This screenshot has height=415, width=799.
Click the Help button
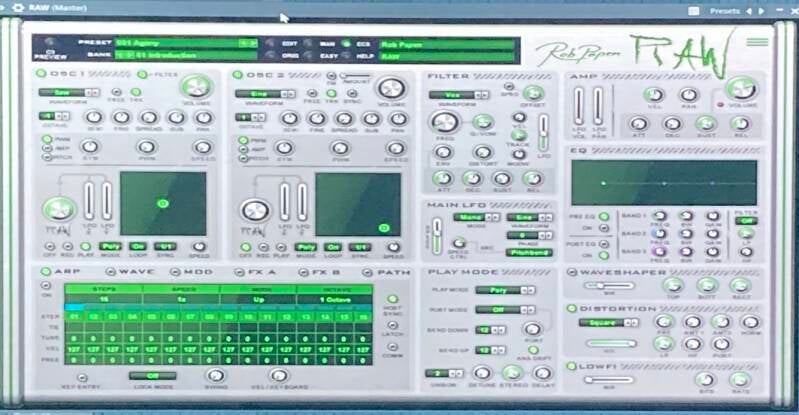coord(347,55)
